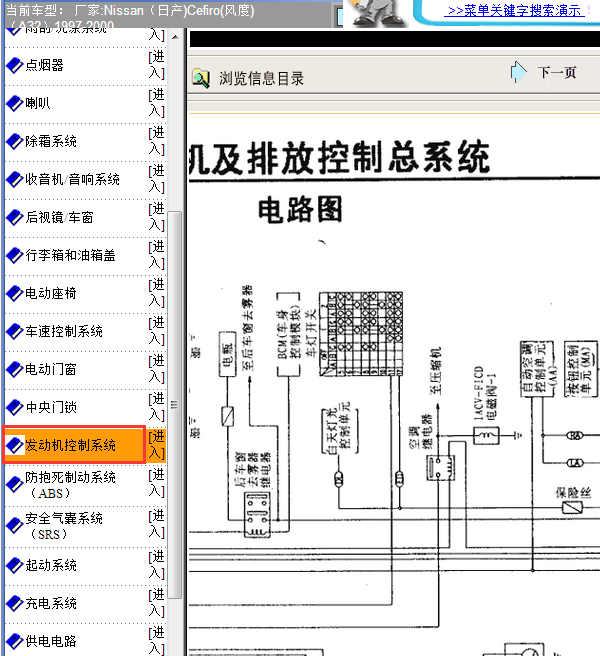Select 除霜系统 entry
This screenshot has width=600, height=656.
[x=51, y=141]
